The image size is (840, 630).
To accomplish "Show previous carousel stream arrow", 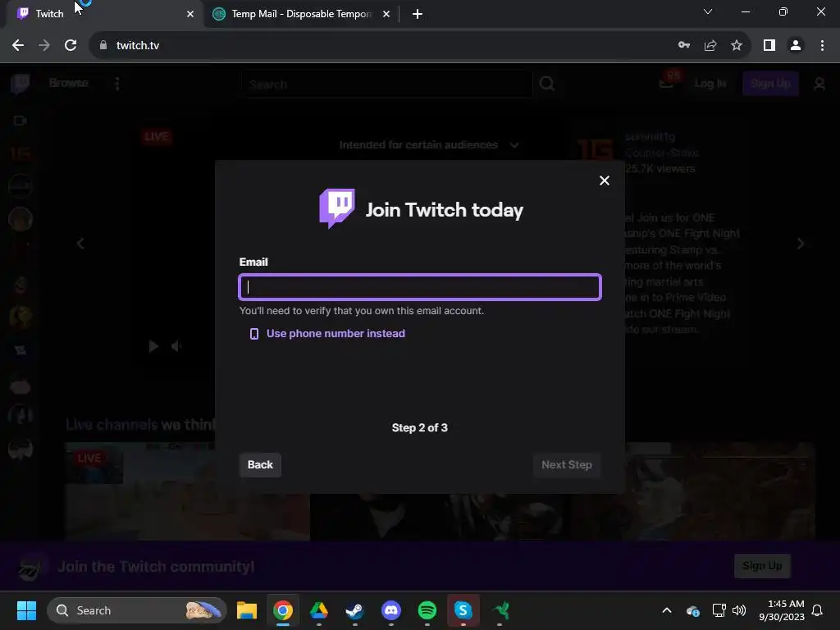I will [x=80, y=244].
